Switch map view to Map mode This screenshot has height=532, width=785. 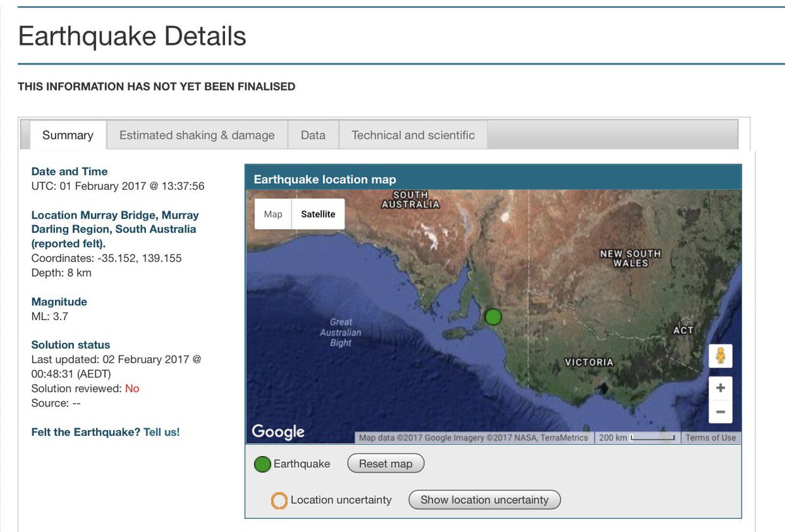coord(273,214)
